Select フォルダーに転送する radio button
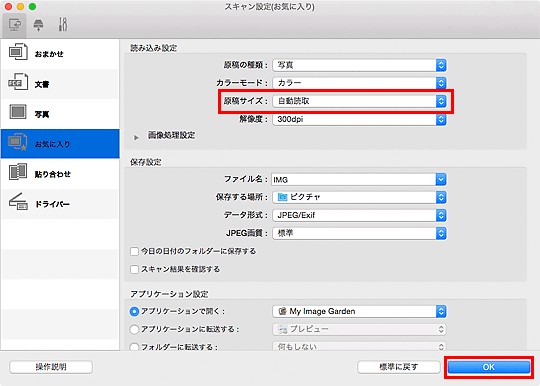Screen dimensions: 540x386 coord(134,347)
